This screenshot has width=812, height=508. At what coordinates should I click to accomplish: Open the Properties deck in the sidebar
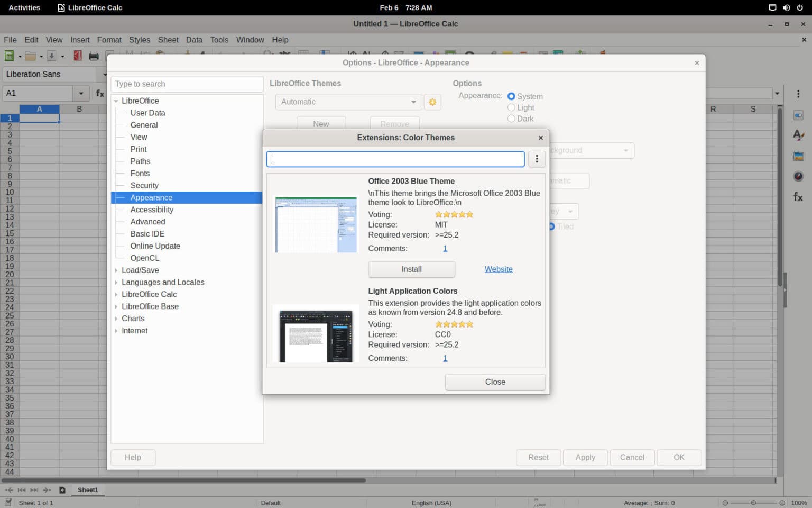pos(798,115)
